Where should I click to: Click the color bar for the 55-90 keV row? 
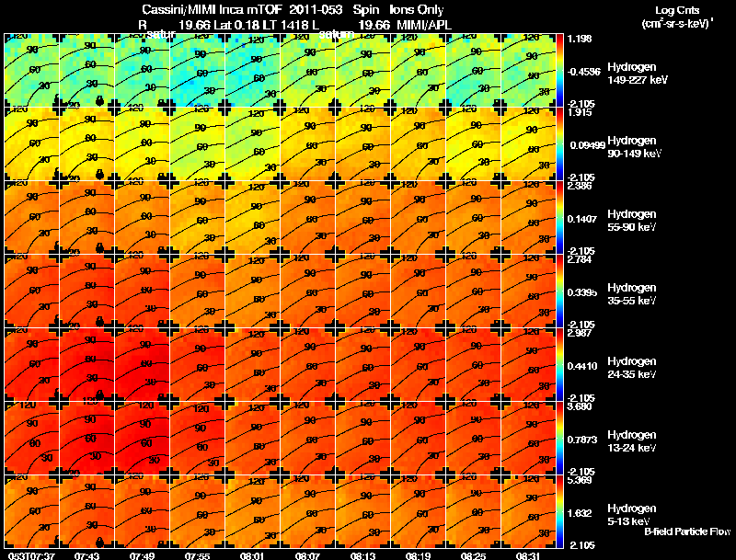(559, 218)
